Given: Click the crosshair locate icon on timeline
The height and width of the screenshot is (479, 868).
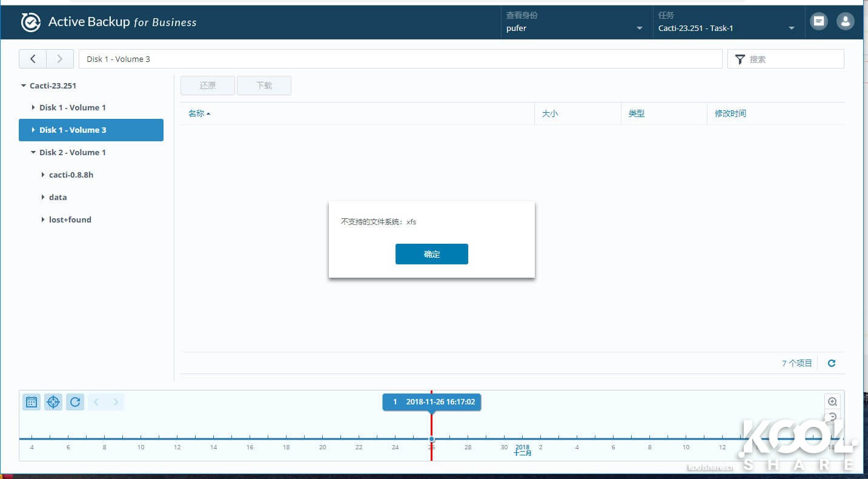Looking at the screenshot, I should (53, 402).
